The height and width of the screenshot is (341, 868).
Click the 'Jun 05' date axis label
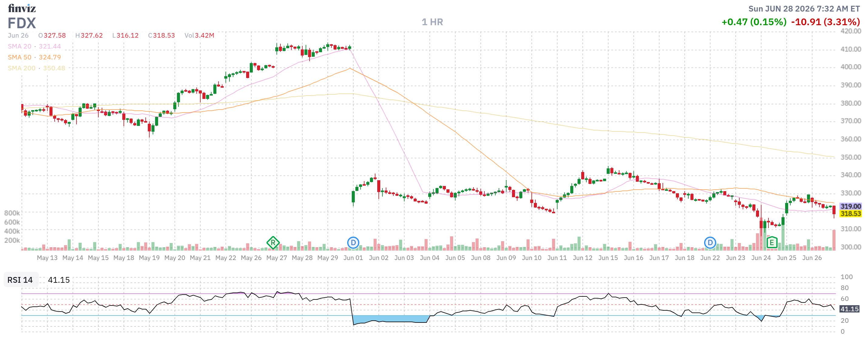(x=455, y=258)
